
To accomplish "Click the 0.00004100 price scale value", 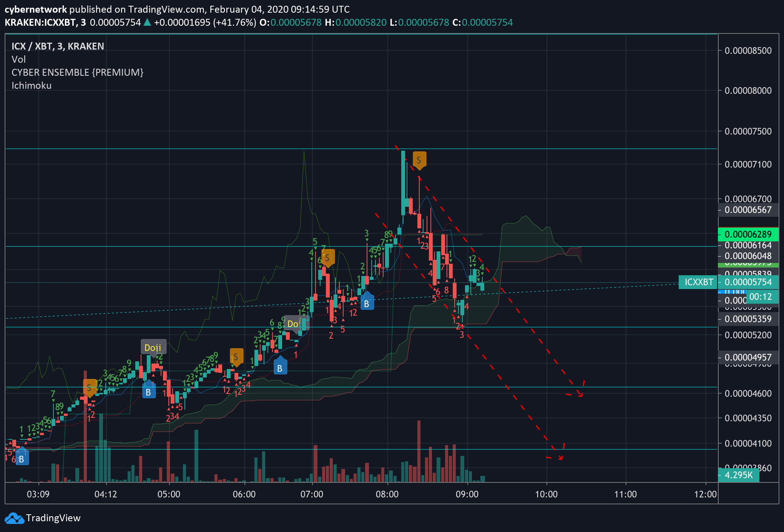I will (x=748, y=444).
